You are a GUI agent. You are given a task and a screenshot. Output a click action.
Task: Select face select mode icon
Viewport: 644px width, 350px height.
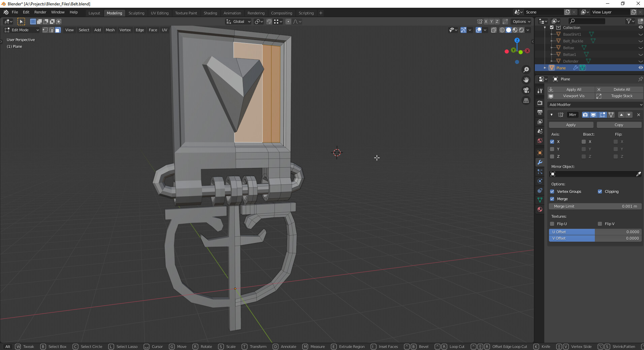coord(58,30)
